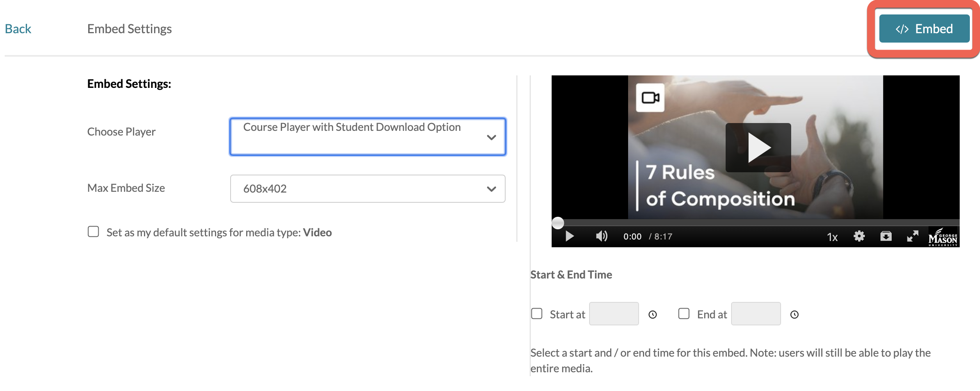Screen dimensions: 980x391
Task: Click the video progress scrubber handle
Action: (x=558, y=223)
